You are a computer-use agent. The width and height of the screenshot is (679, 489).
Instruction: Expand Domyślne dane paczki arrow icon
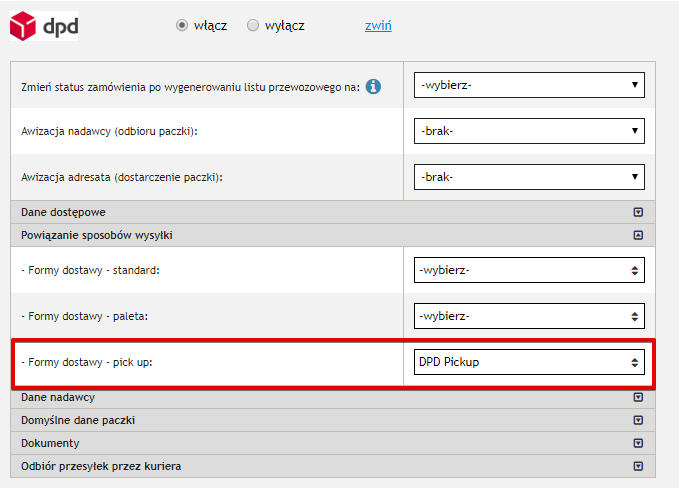(x=637, y=420)
